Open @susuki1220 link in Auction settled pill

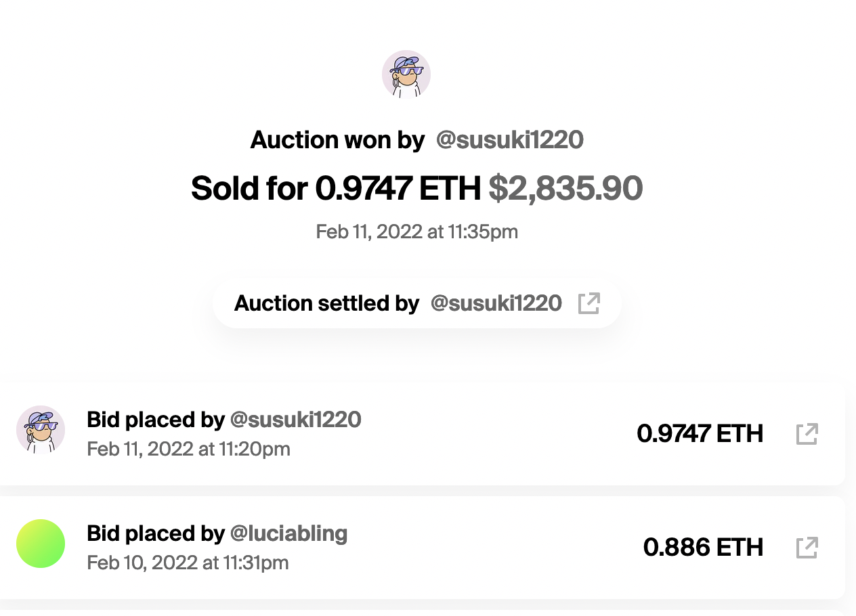pos(496,303)
